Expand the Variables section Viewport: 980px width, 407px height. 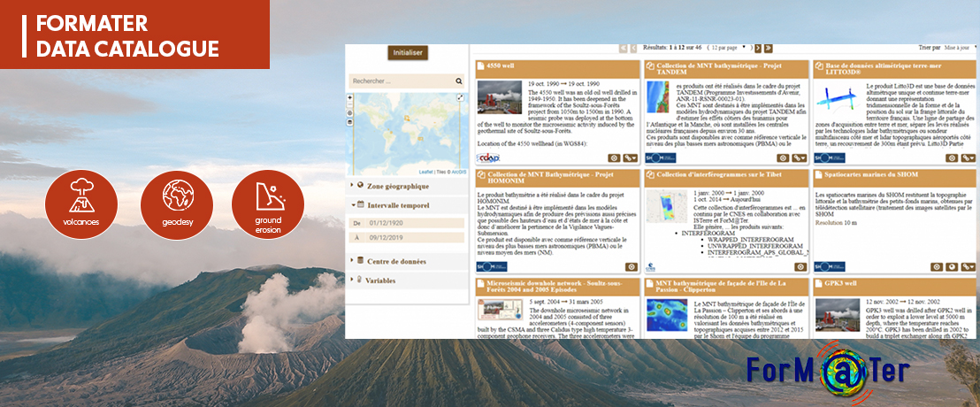coord(406,280)
